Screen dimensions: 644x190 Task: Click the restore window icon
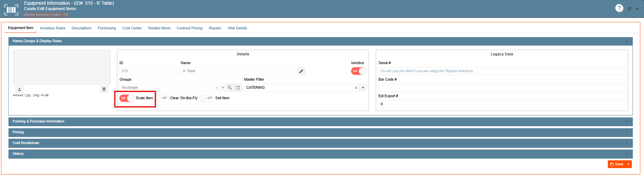tap(629, 9)
